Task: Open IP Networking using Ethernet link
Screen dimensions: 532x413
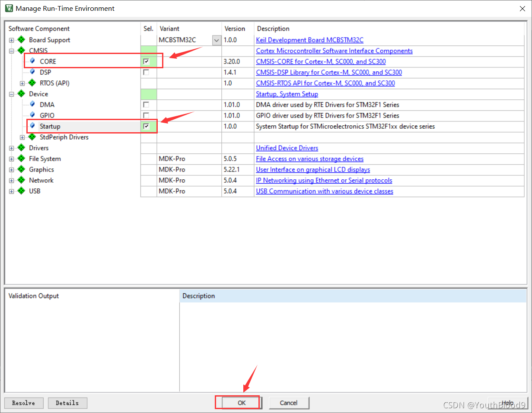Action: click(324, 180)
